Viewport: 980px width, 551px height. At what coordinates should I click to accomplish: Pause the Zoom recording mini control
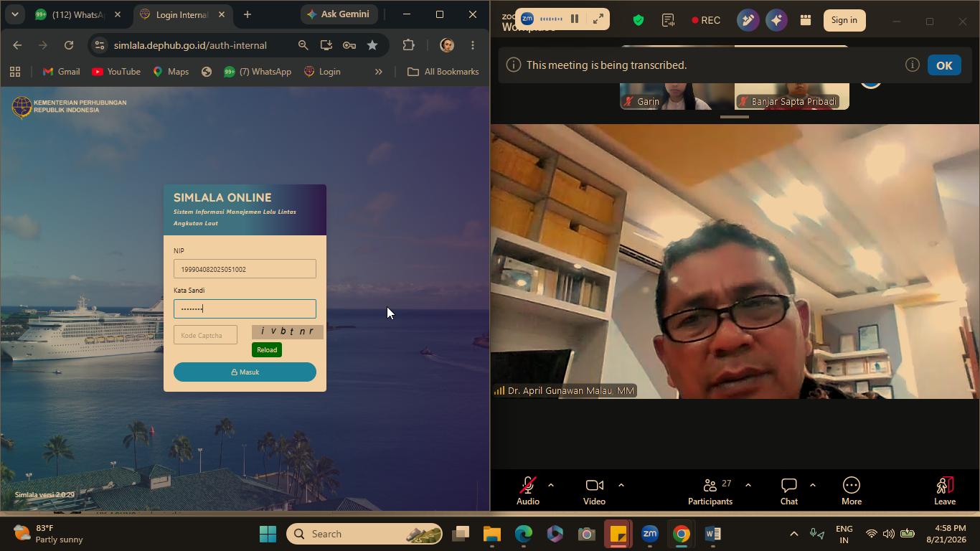575,19
